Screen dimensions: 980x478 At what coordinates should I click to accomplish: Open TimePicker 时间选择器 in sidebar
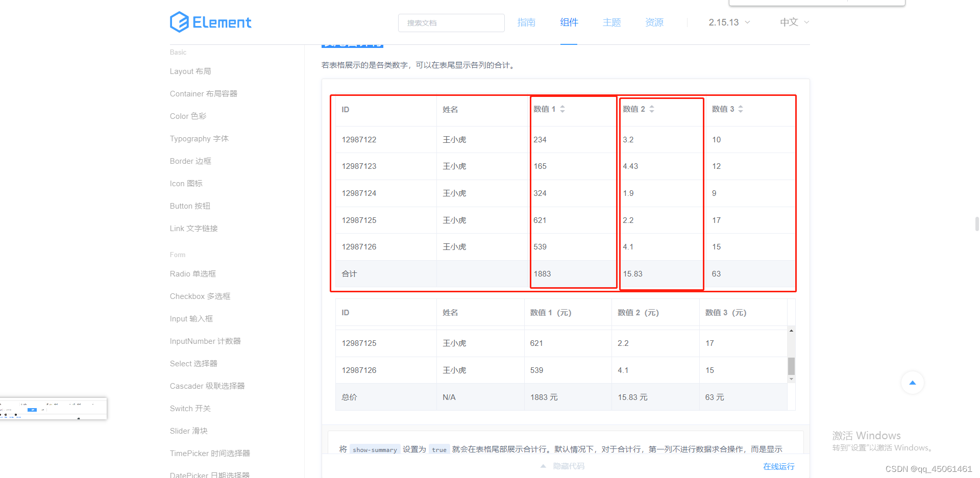coord(210,454)
